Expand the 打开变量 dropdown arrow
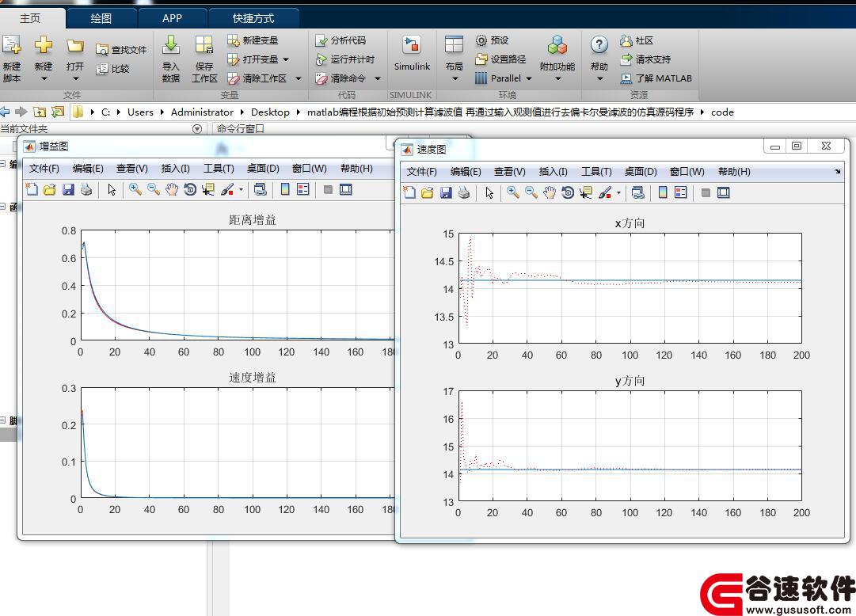856x616 pixels. (x=286, y=59)
